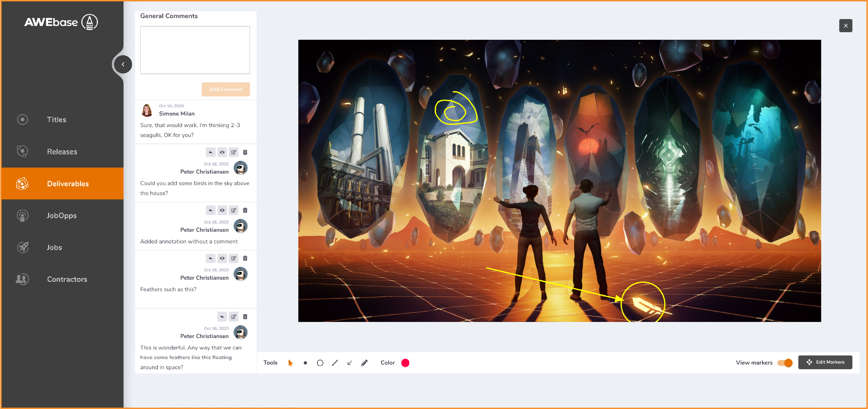Toggle the View markers switch
This screenshot has height=409, width=868.
pos(785,362)
